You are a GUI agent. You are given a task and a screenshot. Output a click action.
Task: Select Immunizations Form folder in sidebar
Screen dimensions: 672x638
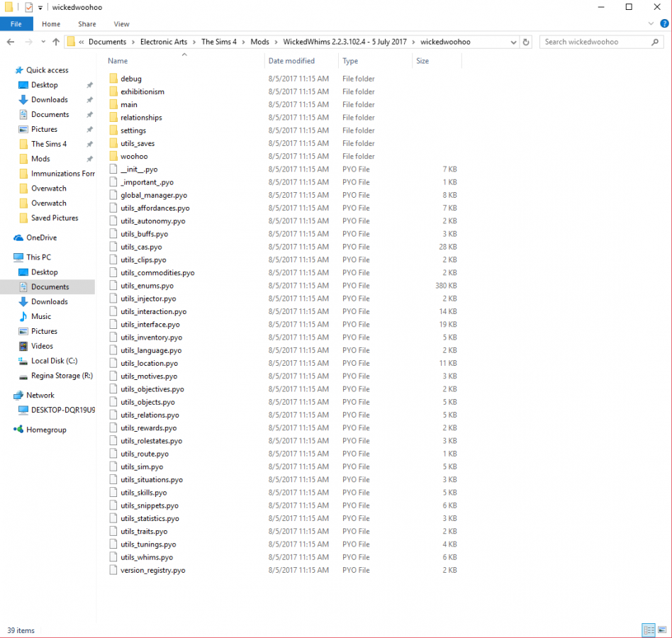pyautogui.click(x=62, y=174)
